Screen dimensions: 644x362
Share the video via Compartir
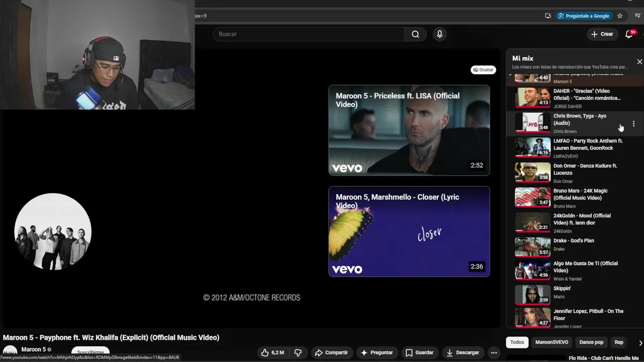pos(331,352)
